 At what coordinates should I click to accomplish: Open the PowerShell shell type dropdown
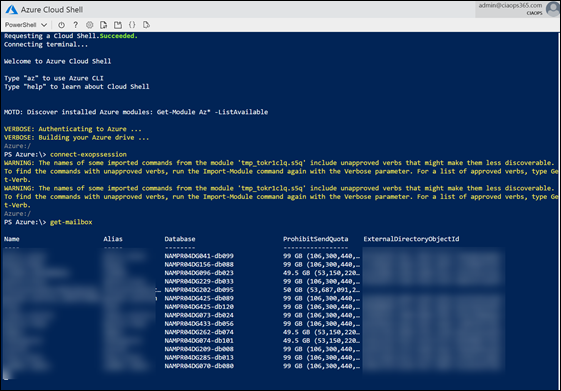pyautogui.click(x=26, y=25)
